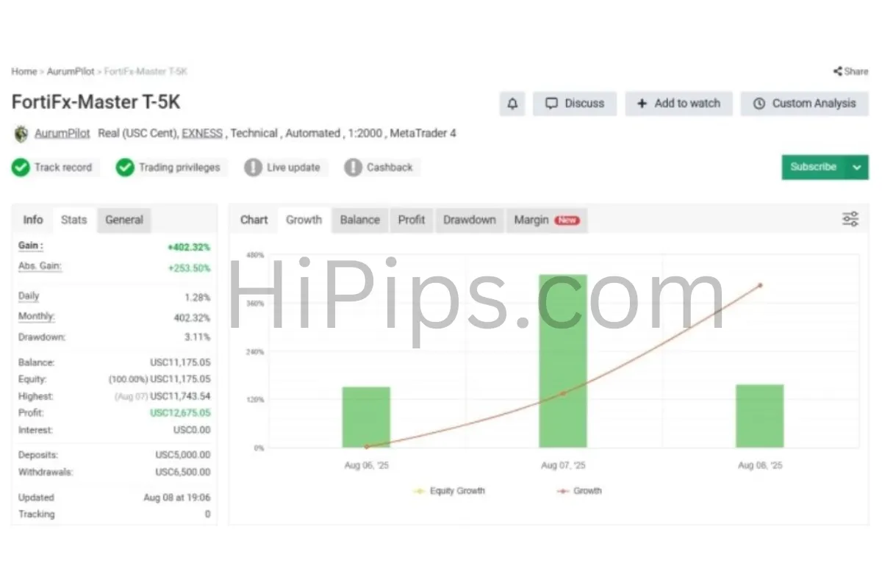Go to Home in the breadcrumb
The image size is (882, 588).
24,71
